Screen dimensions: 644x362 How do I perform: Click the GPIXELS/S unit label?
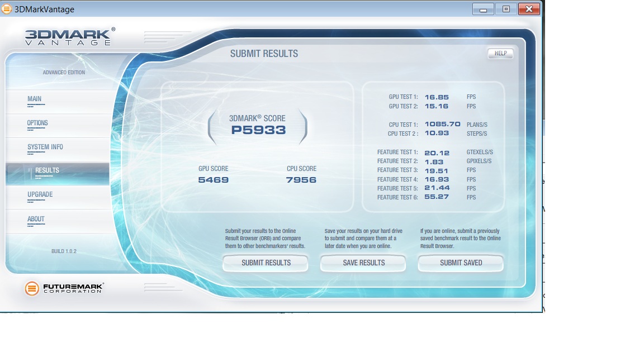pos(479,161)
